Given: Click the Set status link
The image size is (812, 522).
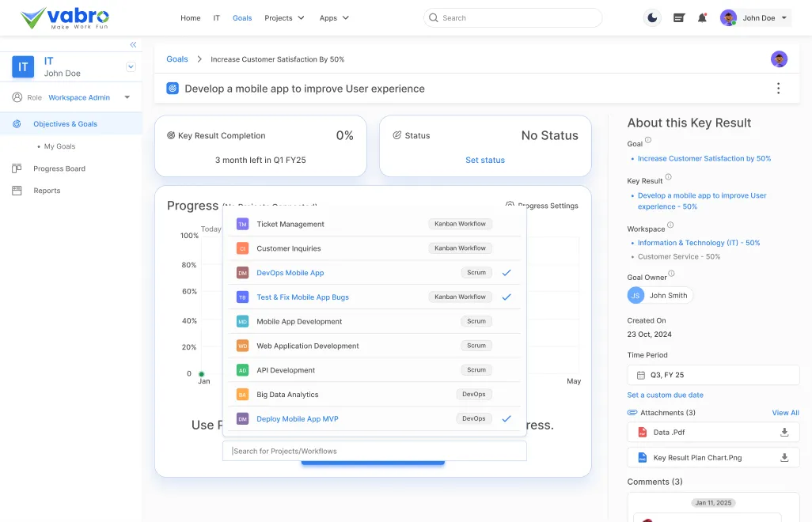Looking at the screenshot, I should (x=484, y=161).
